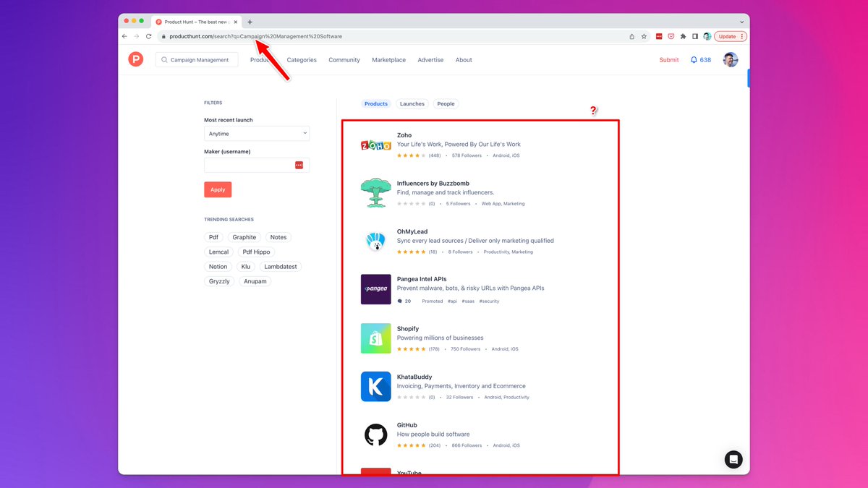Open the notifications bell
This screenshot has width=868, height=488.
[694, 60]
